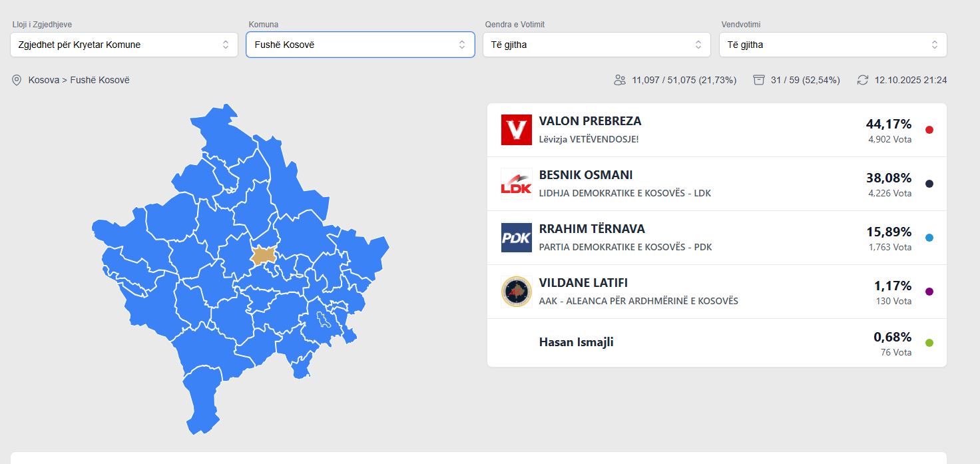Click the purple dot for Vildane Latifi
Screen dimensions: 980x464
pyautogui.click(x=929, y=292)
